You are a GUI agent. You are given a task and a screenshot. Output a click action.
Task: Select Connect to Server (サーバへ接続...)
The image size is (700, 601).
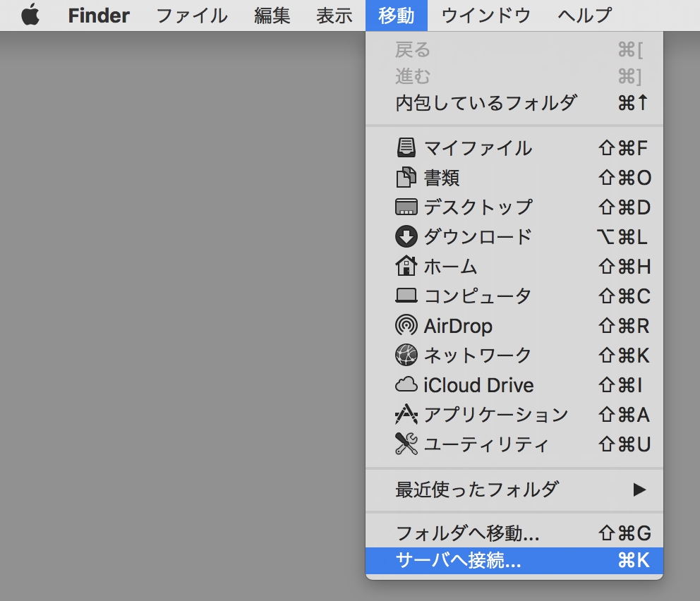459,561
